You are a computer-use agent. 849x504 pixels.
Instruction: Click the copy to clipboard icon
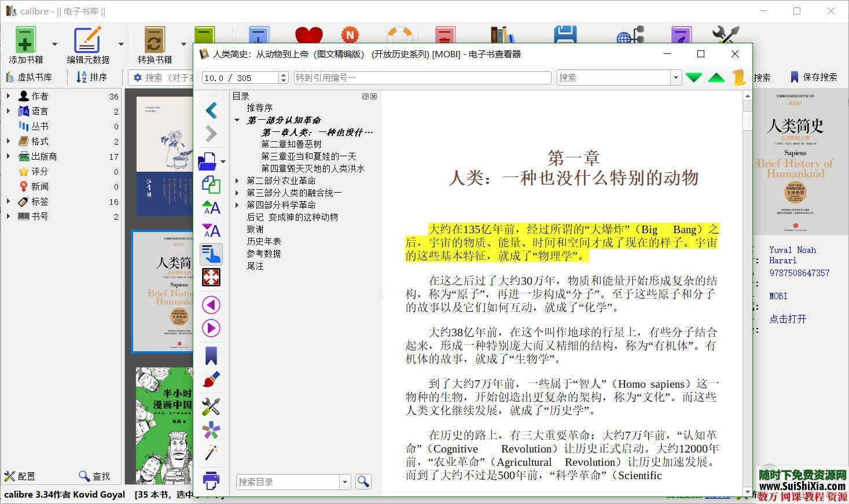click(x=211, y=185)
